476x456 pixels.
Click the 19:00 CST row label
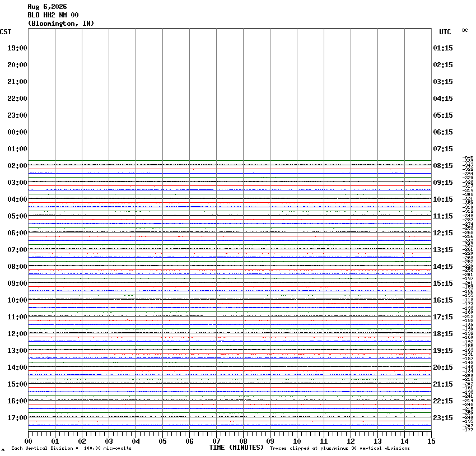click(x=17, y=48)
